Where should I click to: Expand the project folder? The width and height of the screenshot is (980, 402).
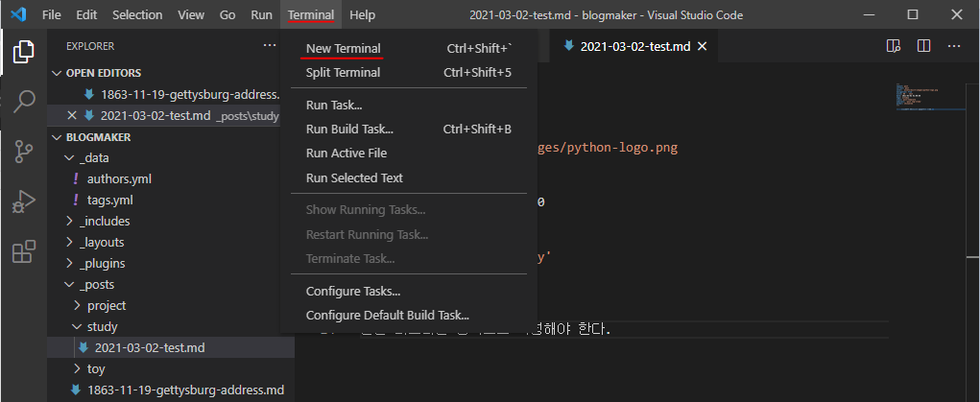tap(77, 306)
